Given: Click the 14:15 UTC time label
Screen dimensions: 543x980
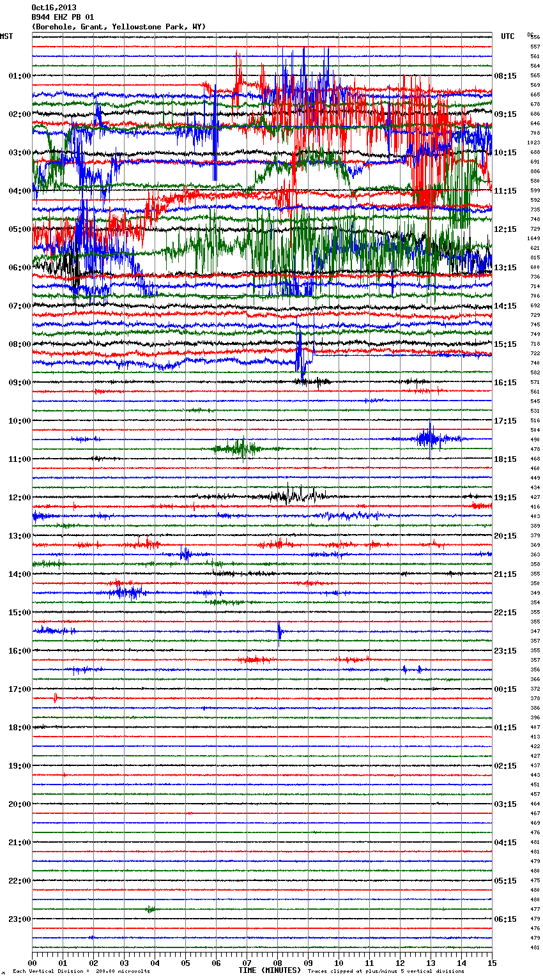Looking at the screenshot, I should pyautogui.click(x=505, y=306).
